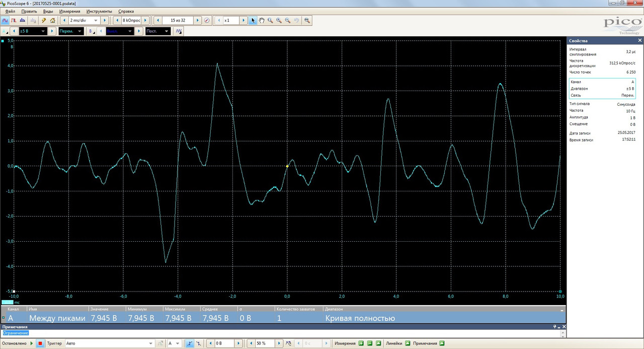Click the advanced trigger settings icon

pos(160,343)
